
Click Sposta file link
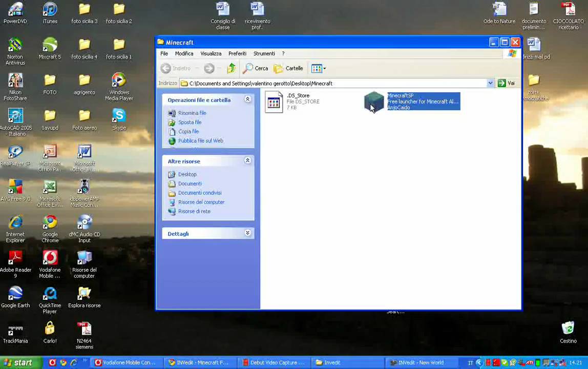click(x=190, y=122)
